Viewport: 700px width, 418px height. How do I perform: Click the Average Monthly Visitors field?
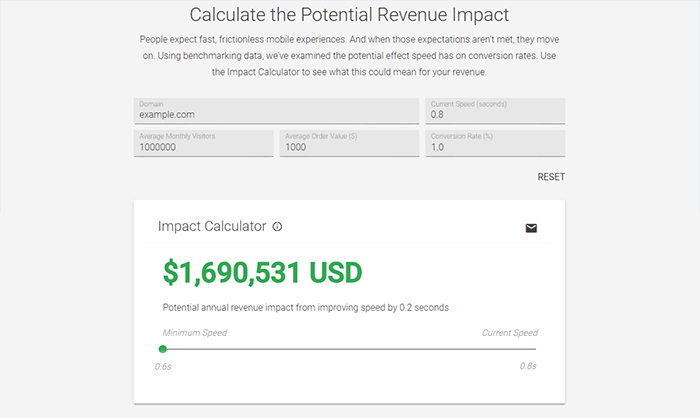[x=204, y=143]
